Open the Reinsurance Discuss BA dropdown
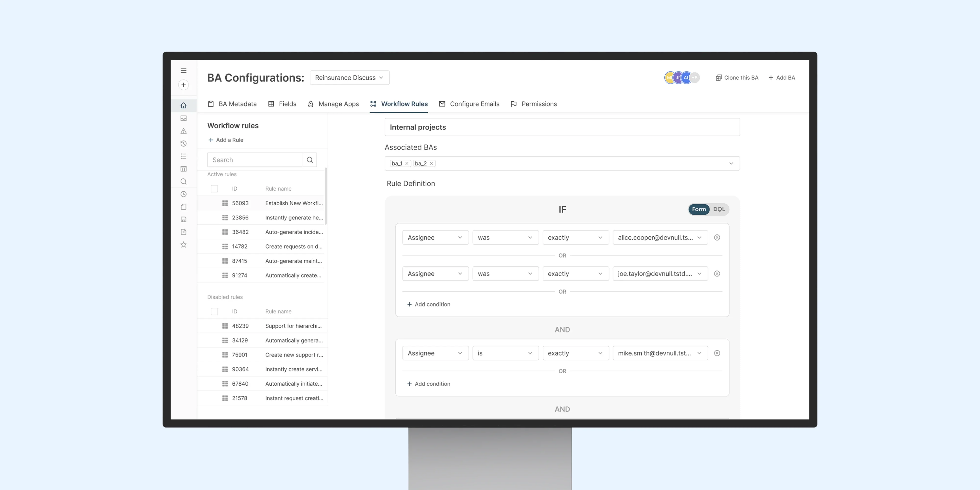Screen dimensions: 980x490 pos(349,78)
